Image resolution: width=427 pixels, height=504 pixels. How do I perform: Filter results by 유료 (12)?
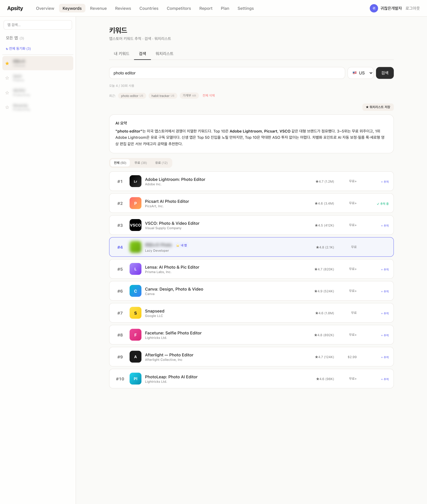[x=161, y=163]
